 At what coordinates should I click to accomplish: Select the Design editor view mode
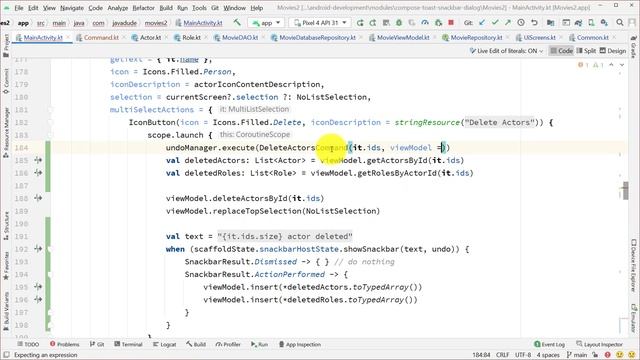point(613,51)
